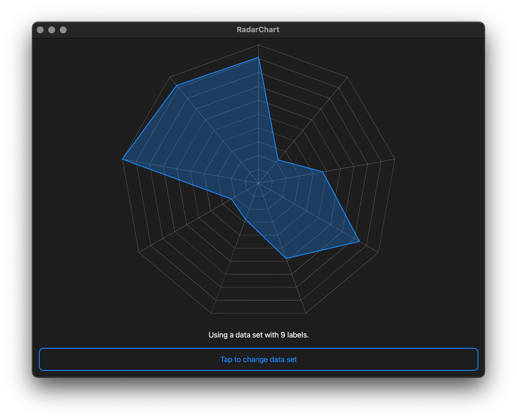Click the RadarChart window title

coord(258,30)
